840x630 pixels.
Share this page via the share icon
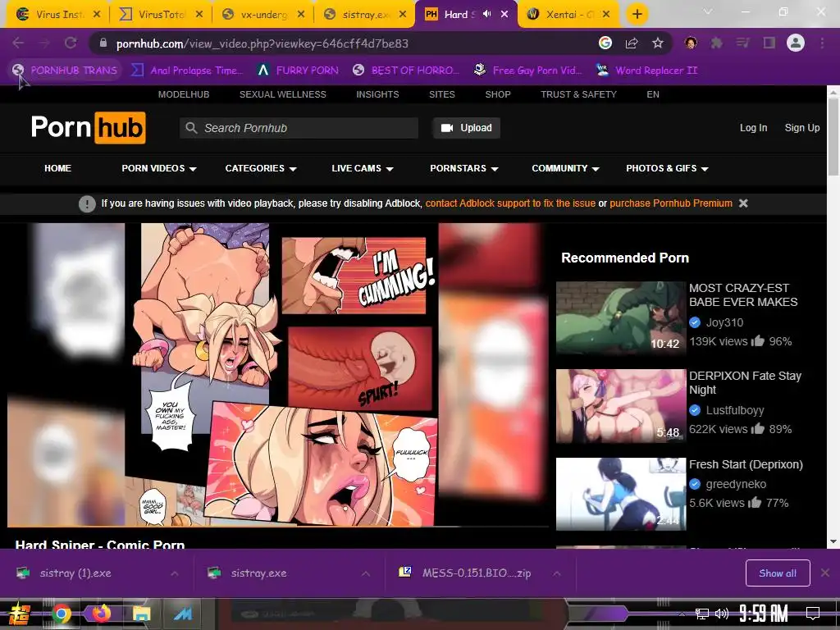(x=632, y=43)
